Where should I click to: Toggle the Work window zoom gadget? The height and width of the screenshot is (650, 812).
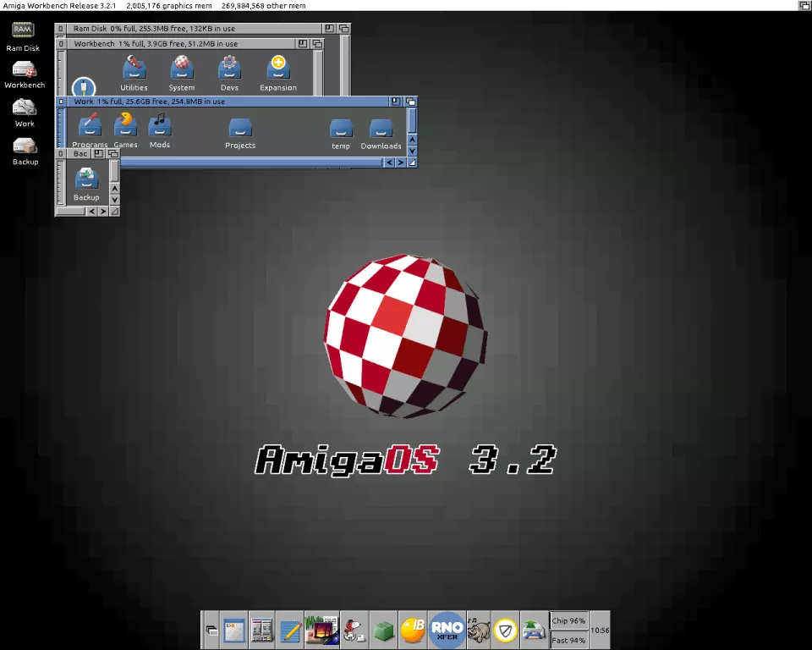pyautogui.click(x=396, y=102)
